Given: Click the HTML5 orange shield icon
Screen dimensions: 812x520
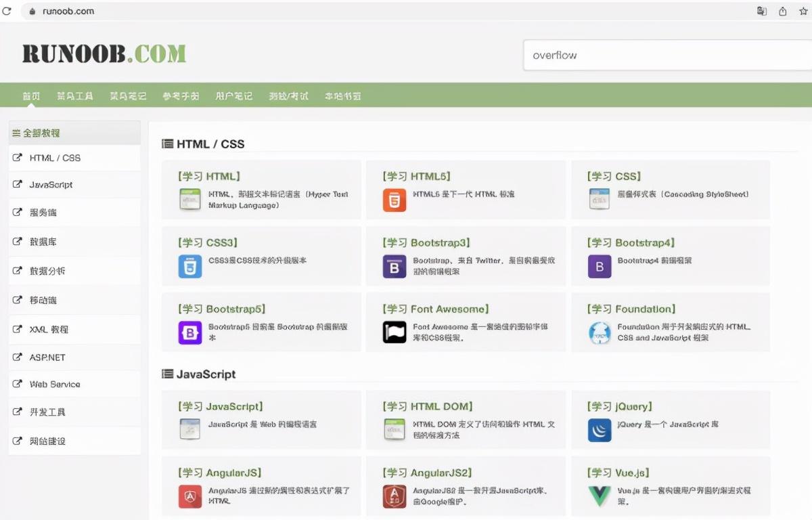Looking at the screenshot, I should pos(394,200).
